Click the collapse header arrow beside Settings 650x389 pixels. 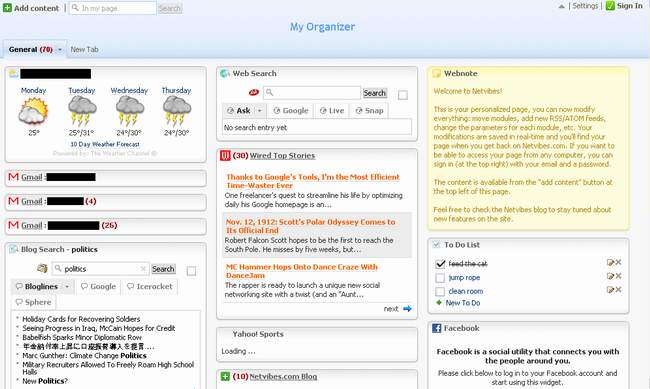(562, 6)
